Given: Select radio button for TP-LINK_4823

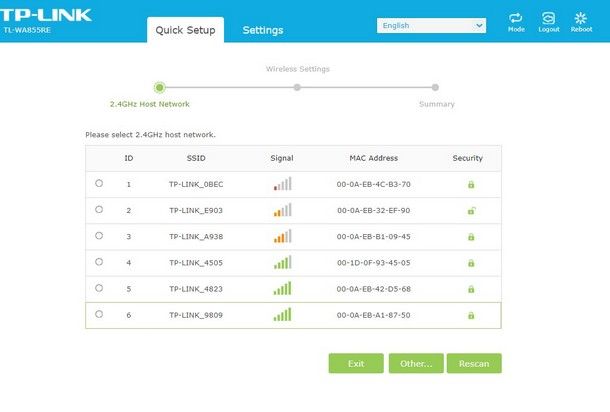Looking at the screenshot, I should 99,288.
